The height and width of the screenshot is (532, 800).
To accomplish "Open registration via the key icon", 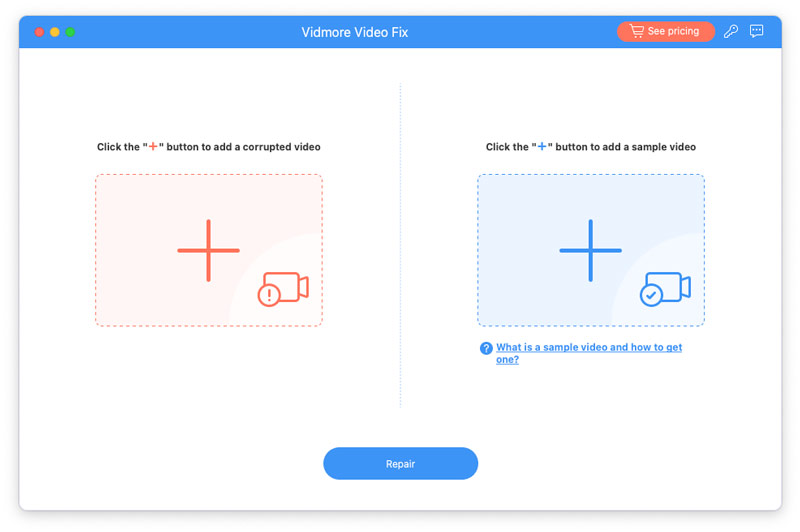I will click(731, 32).
